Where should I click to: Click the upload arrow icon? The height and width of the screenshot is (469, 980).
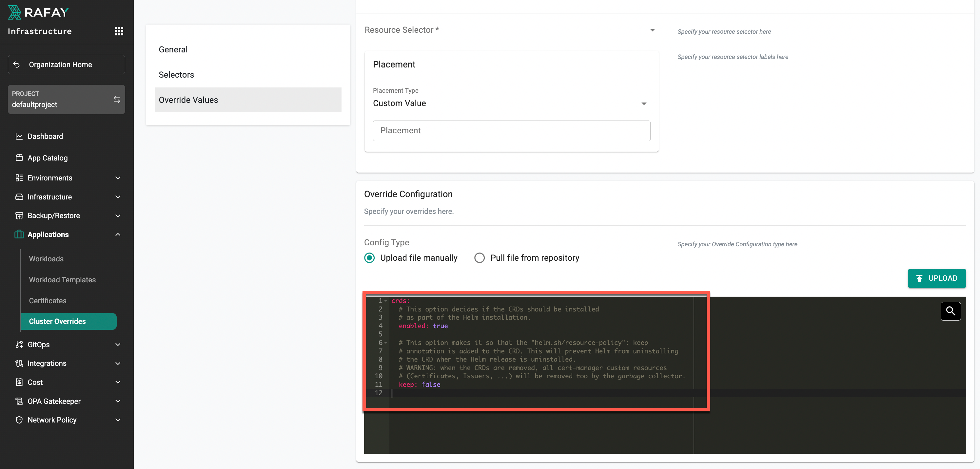pos(919,279)
